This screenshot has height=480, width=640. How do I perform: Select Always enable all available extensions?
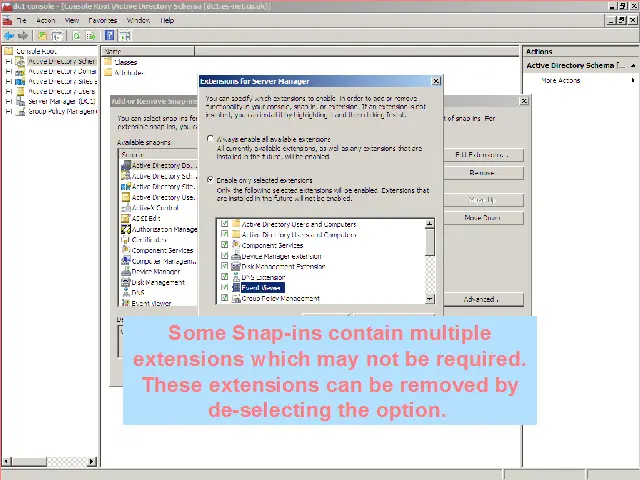[x=210, y=139]
